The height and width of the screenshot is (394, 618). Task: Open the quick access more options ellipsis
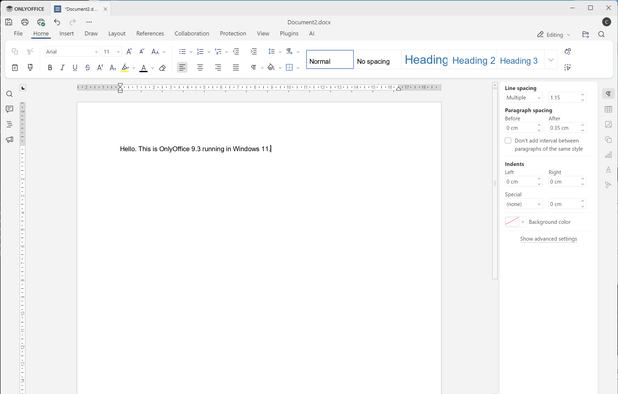point(89,22)
